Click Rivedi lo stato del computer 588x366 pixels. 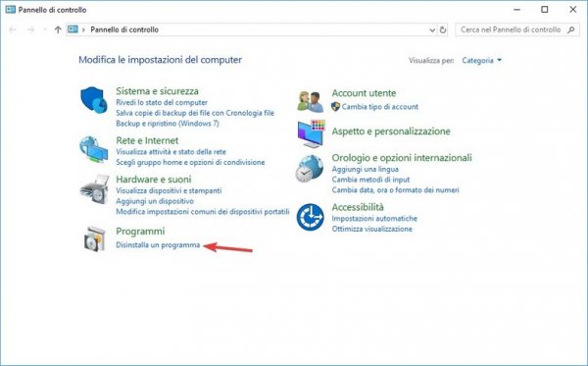point(162,102)
